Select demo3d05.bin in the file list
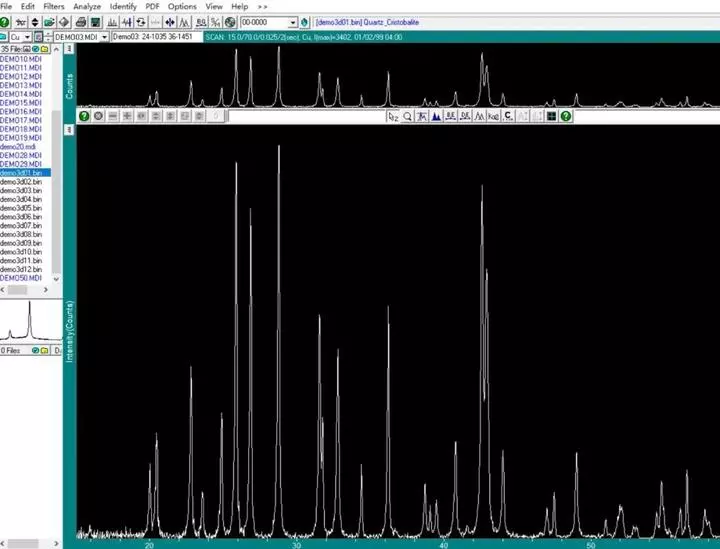 coord(22,208)
